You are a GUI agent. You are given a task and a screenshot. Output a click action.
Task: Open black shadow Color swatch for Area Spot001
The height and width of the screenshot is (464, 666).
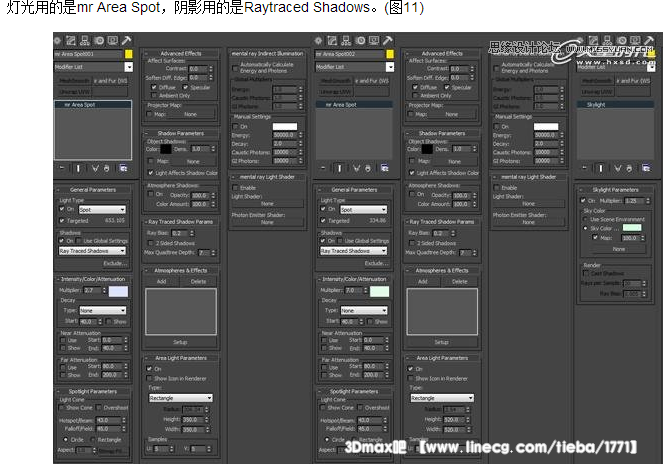[166, 149]
